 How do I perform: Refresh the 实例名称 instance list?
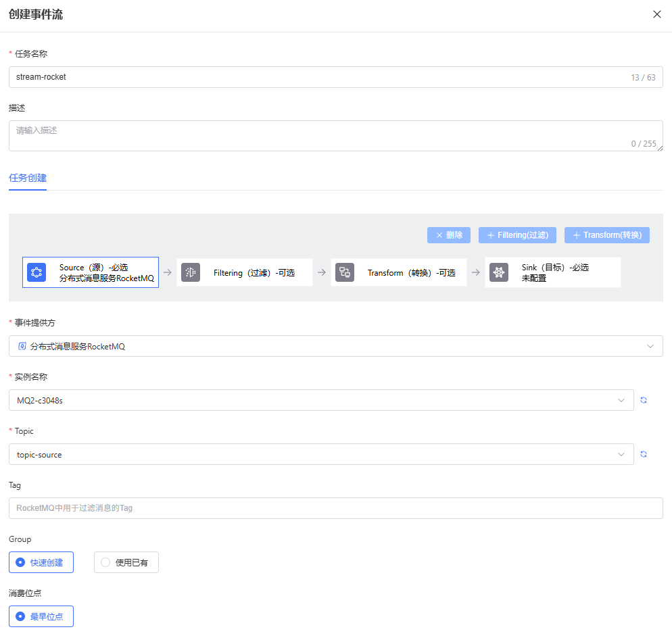[644, 400]
